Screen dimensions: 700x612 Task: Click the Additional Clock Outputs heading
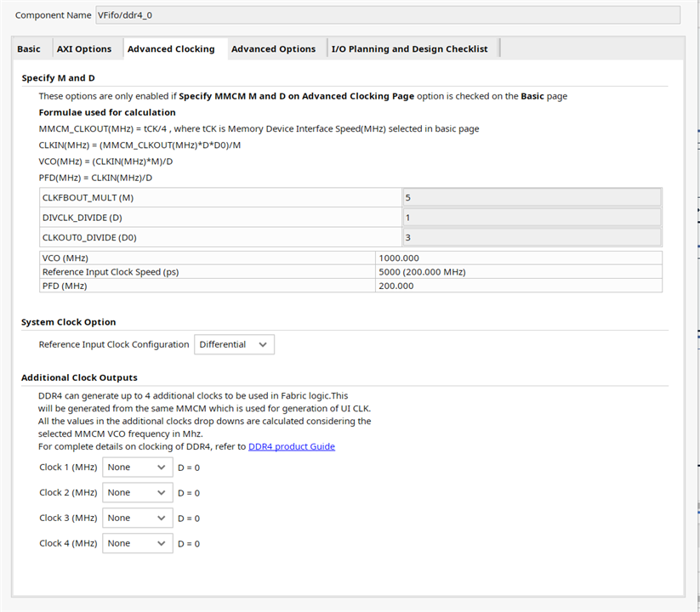point(79,377)
